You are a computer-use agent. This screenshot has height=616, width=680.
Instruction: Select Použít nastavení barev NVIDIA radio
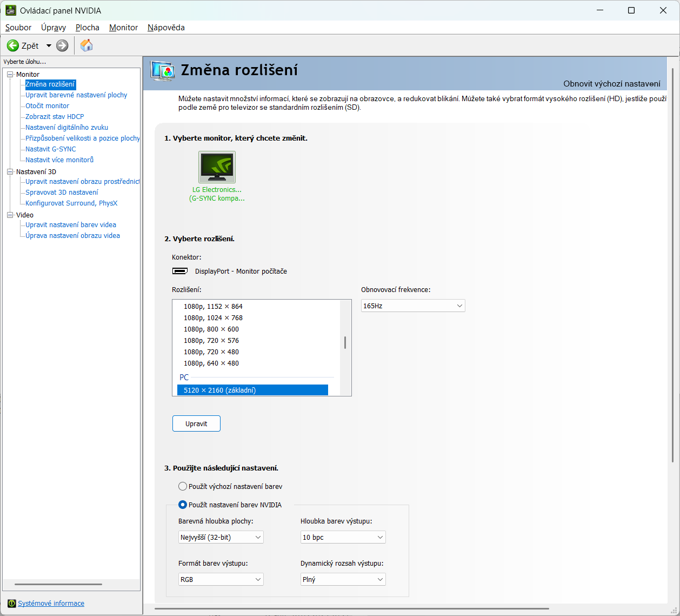click(183, 505)
